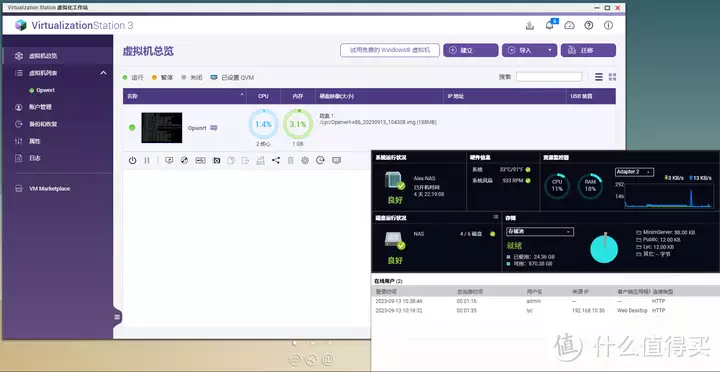Share the VM using the share icon

click(x=276, y=160)
